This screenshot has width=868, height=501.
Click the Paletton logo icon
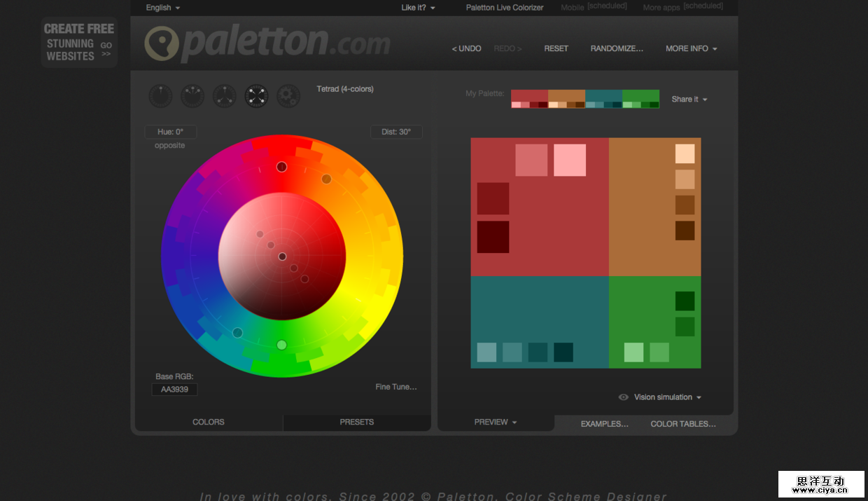[161, 43]
